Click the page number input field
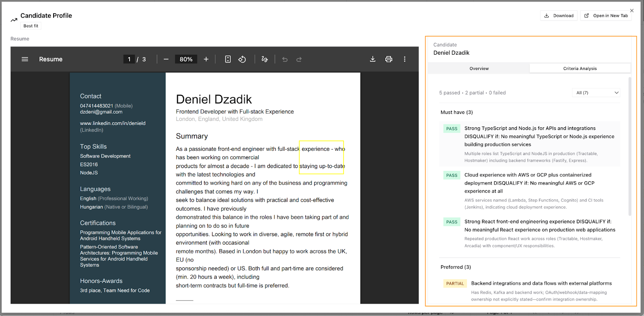The width and height of the screenshot is (644, 316). point(129,59)
